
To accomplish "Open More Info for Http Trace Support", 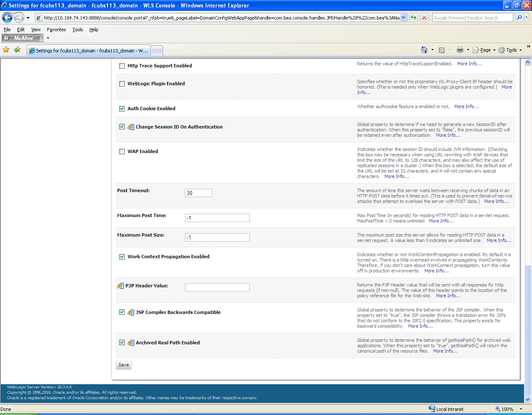I will click(x=469, y=64).
